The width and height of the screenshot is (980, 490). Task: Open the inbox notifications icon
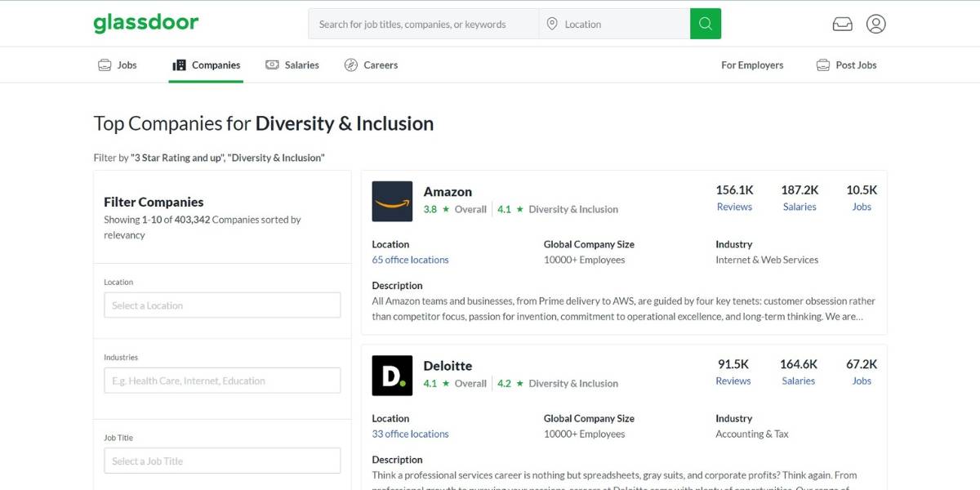[x=842, y=24]
